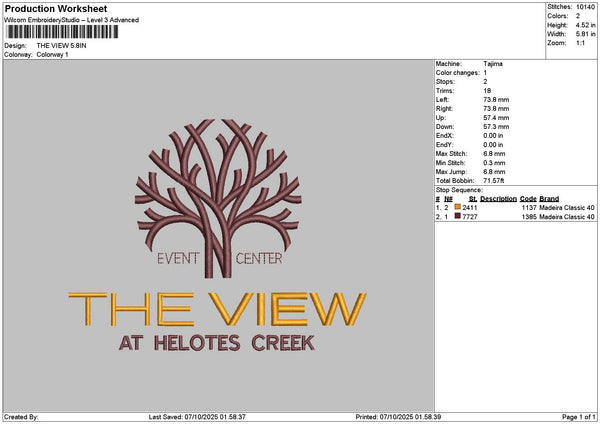The width and height of the screenshot is (600, 424).
Task: Click the Min Stitch value 0.3 mm
Action: [494, 163]
